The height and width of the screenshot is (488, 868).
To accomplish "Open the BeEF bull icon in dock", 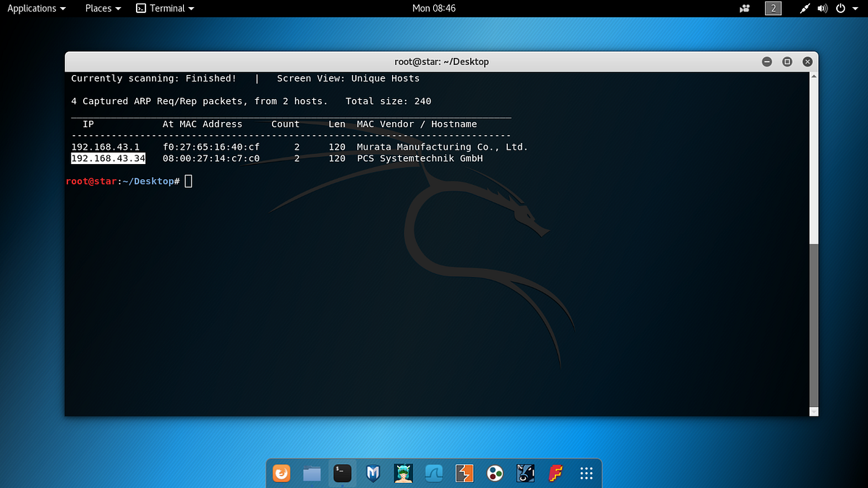I will [526, 474].
